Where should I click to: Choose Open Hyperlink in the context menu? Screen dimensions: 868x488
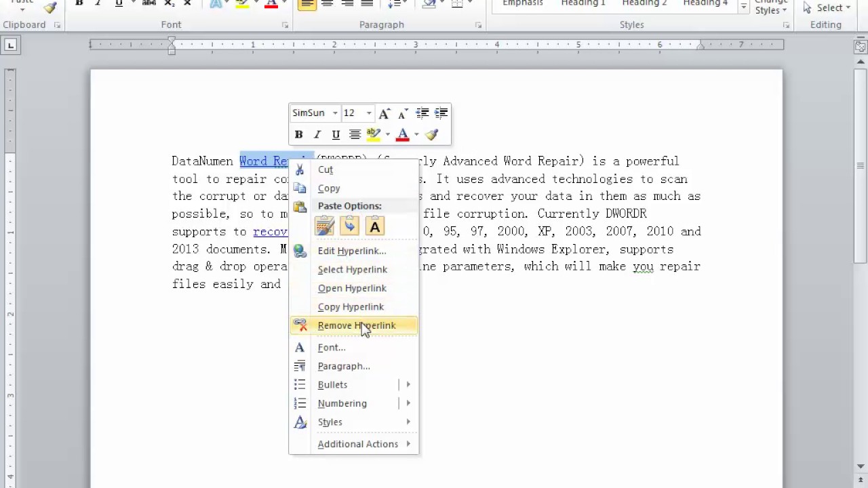click(354, 288)
